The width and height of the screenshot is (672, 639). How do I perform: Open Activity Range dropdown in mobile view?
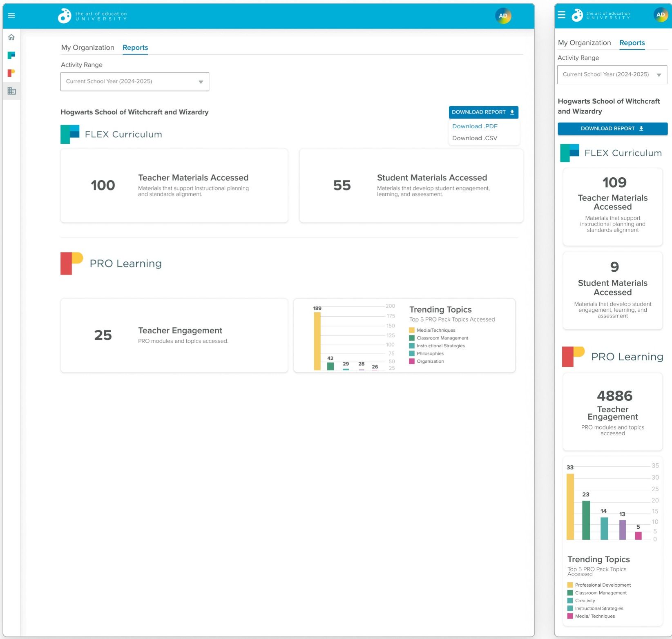pyautogui.click(x=612, y=75)
